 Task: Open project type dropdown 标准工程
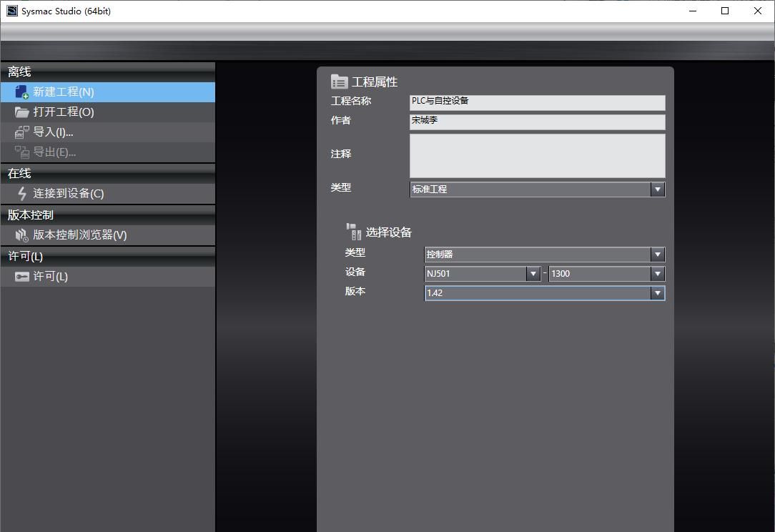tap(537, 189)
